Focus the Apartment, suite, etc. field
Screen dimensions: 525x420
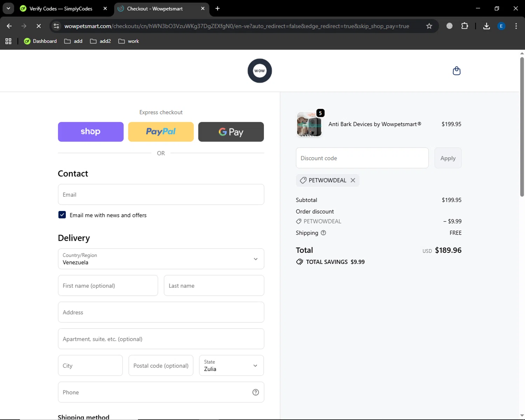pyautogui.click(x=161, y=339)
